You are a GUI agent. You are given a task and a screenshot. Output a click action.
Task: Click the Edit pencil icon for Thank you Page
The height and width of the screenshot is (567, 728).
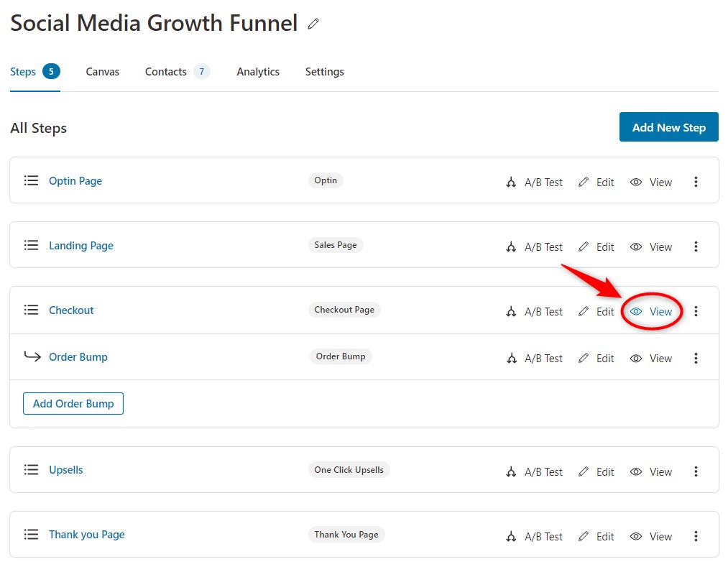pyautogui.click(x=584, y=536)
